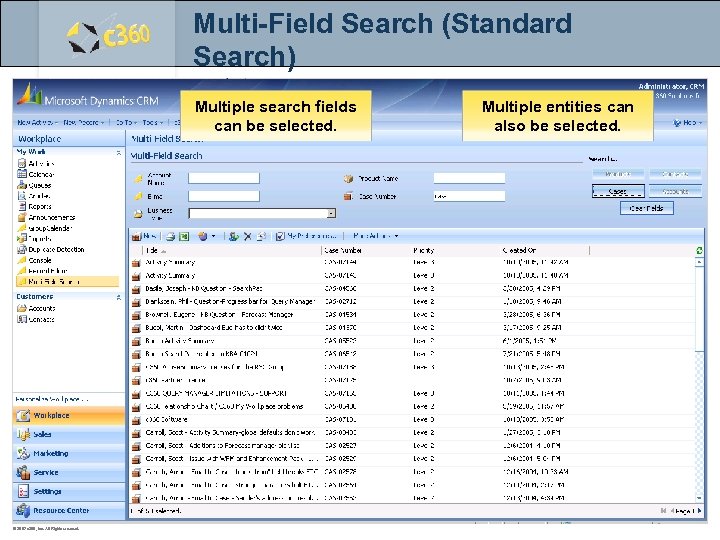Click the Clear Fields button
This screenshot has height=540, width=720.
tap(647, 208)
